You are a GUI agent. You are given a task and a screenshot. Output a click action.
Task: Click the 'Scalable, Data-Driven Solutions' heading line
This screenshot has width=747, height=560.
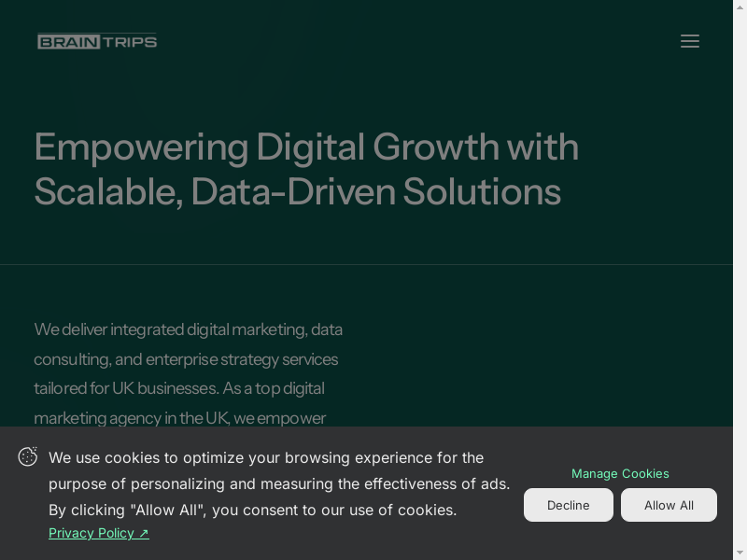[x=297, y=191]
